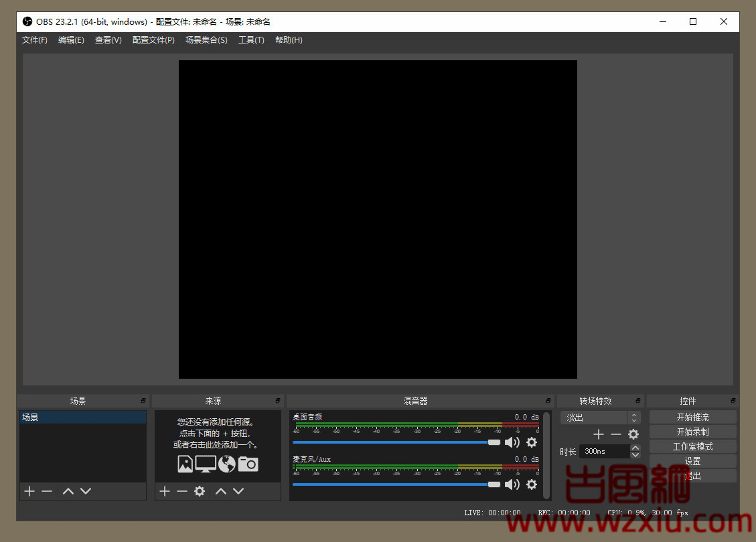Undock the 混音器 panel

(x=548, y=400)
